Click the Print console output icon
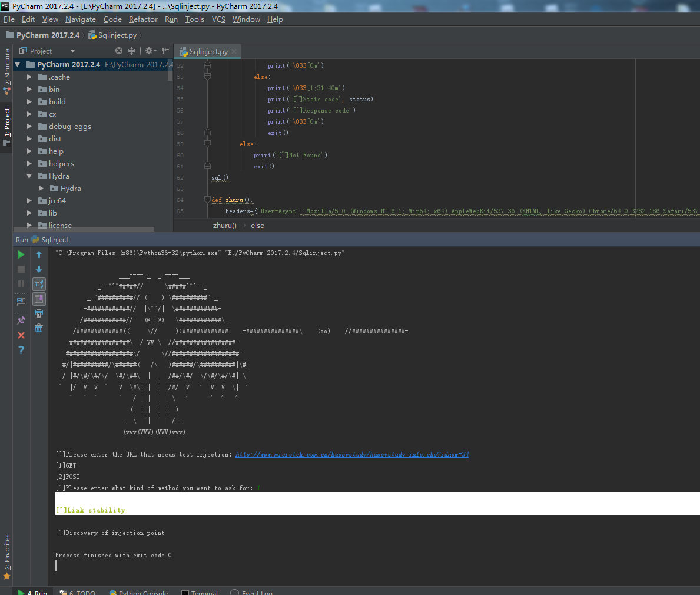This screenshot has height=595, width=700. point(39,313)
